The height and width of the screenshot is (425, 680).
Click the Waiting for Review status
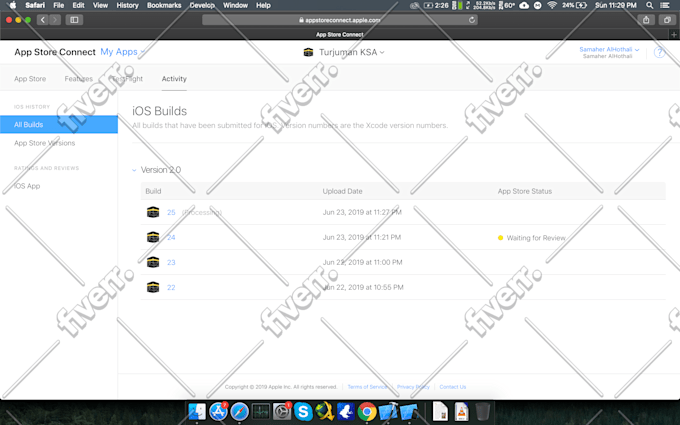[x=532, y=238]
